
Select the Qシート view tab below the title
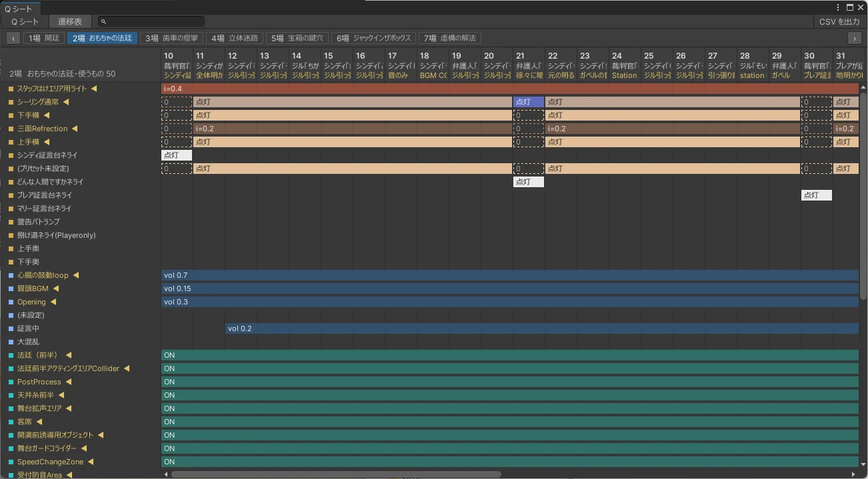(x=25, y=22)
